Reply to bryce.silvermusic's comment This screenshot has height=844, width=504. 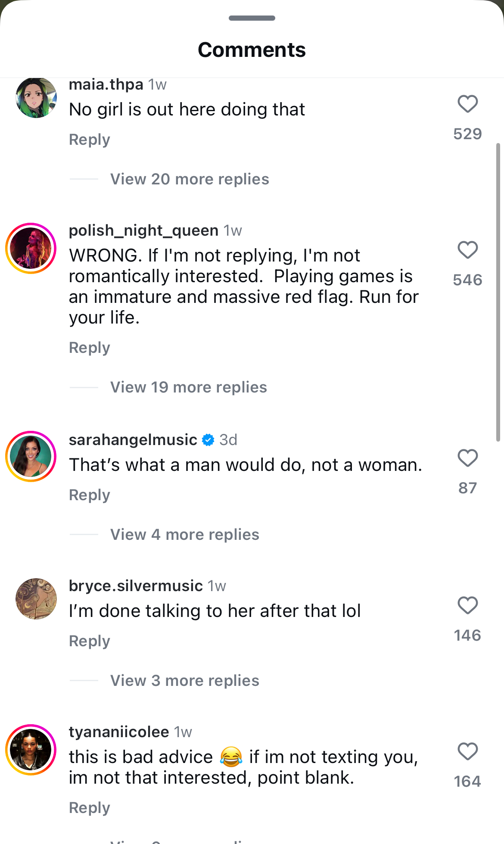click(x=90, y=641)
